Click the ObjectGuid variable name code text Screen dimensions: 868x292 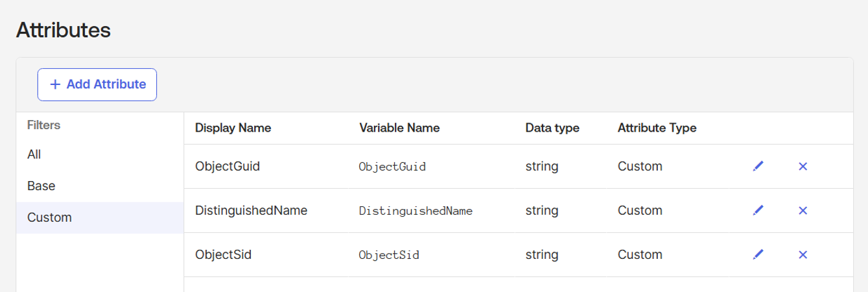point(392,167)
